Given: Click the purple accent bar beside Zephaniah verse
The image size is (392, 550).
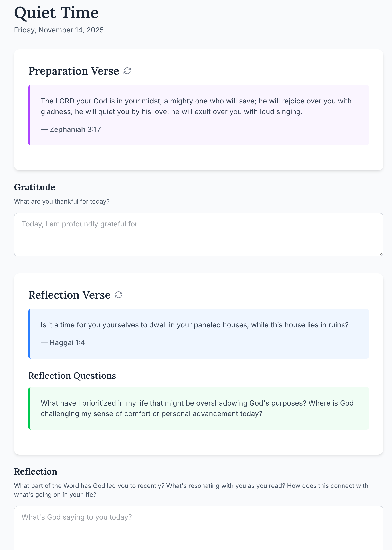Looking at the screenshot, I should [x=29, y=115].
